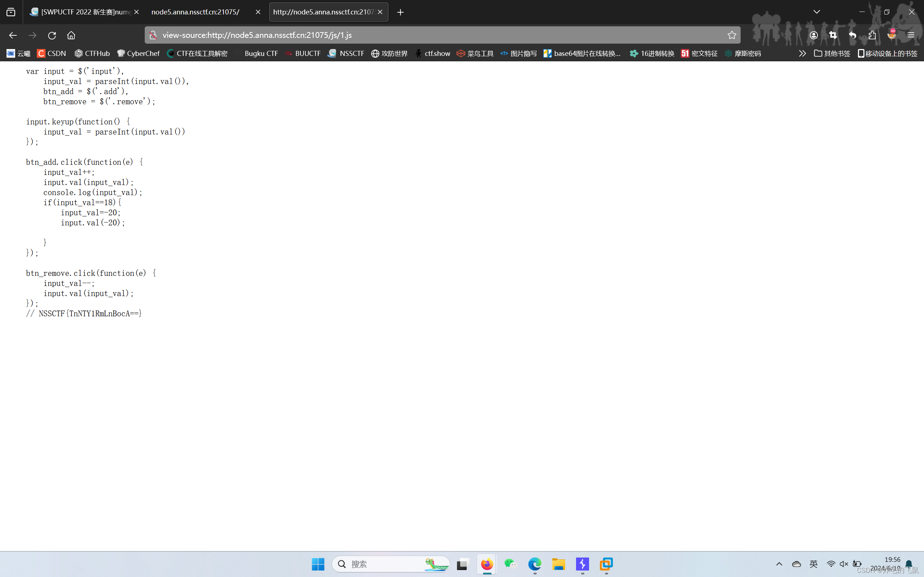Bookmark this page with the star icon
The height and width of the screenshot is (577, 924).
(732, 35)
